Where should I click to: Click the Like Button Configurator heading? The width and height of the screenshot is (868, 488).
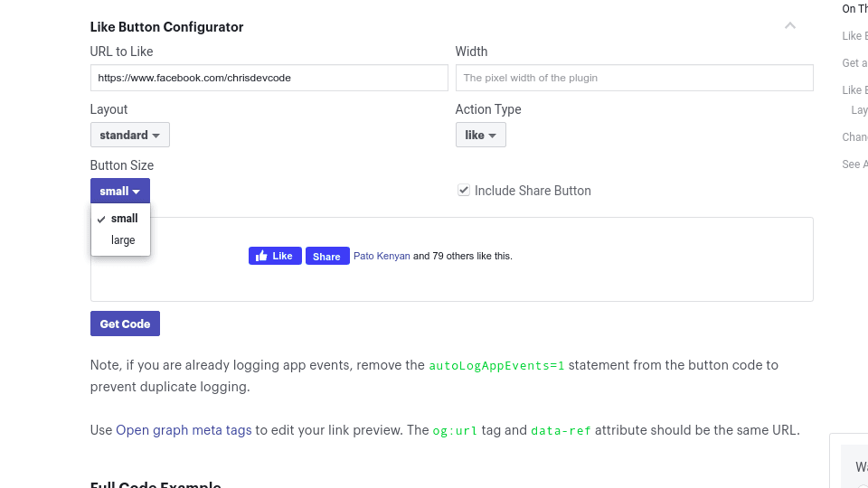pos(166,27)
